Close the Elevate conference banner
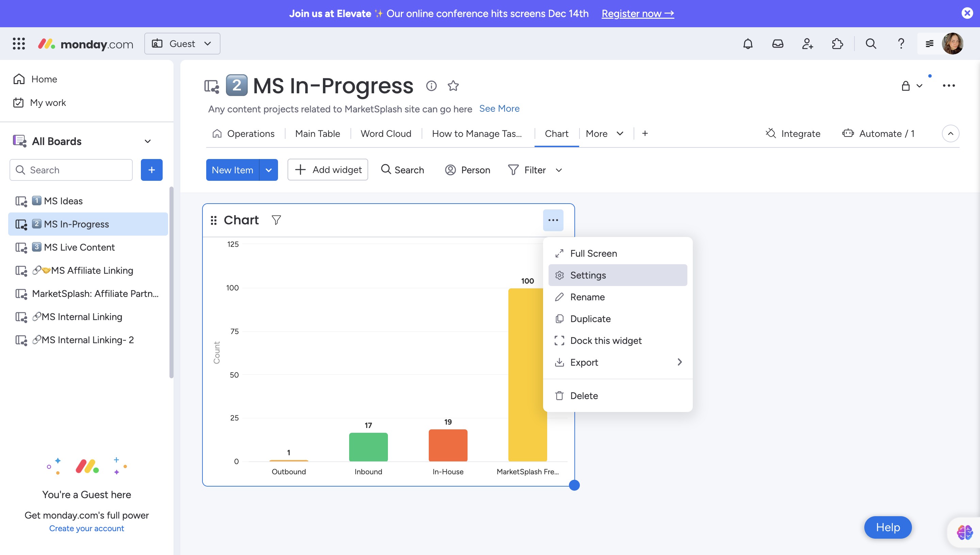 click(x=967, y=13)
